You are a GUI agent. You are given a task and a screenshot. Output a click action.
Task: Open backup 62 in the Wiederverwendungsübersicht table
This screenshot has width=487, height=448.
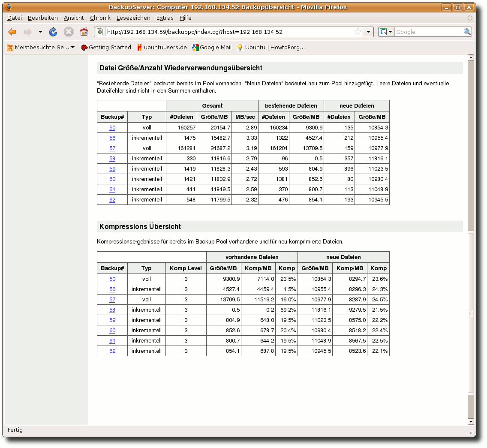pos(112,199)
